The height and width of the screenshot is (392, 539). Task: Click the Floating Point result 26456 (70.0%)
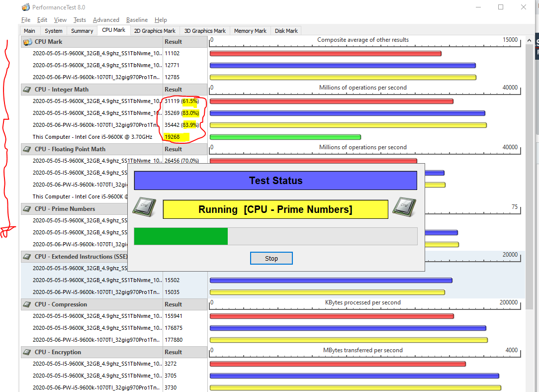pos(181,161)
